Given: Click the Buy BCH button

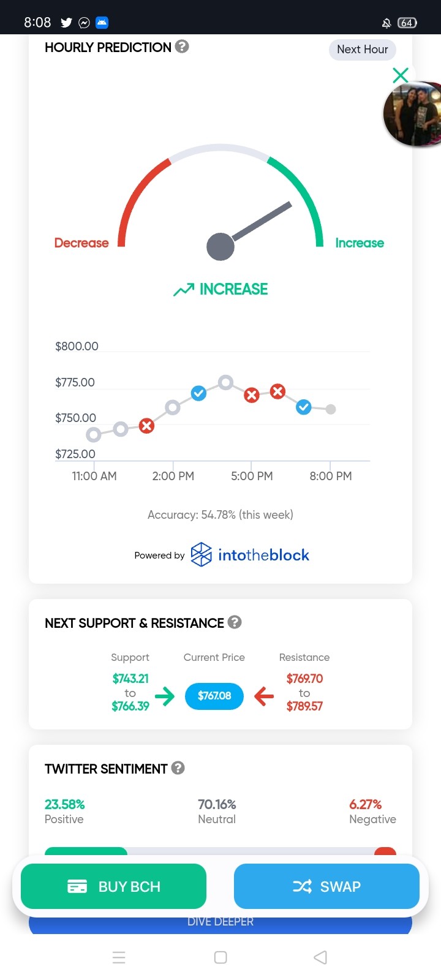Looking at the screenshot, I should click(113, 886).
